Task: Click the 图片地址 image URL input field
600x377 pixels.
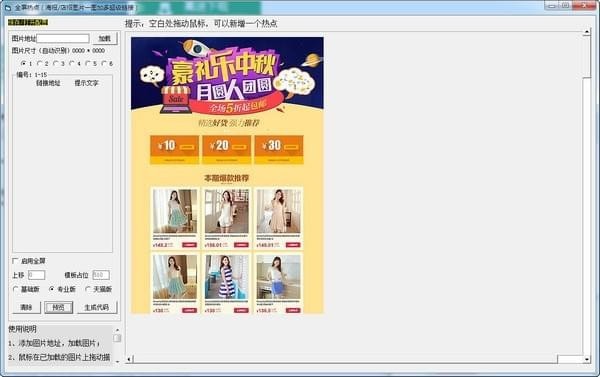Action: tap(63, 38)
